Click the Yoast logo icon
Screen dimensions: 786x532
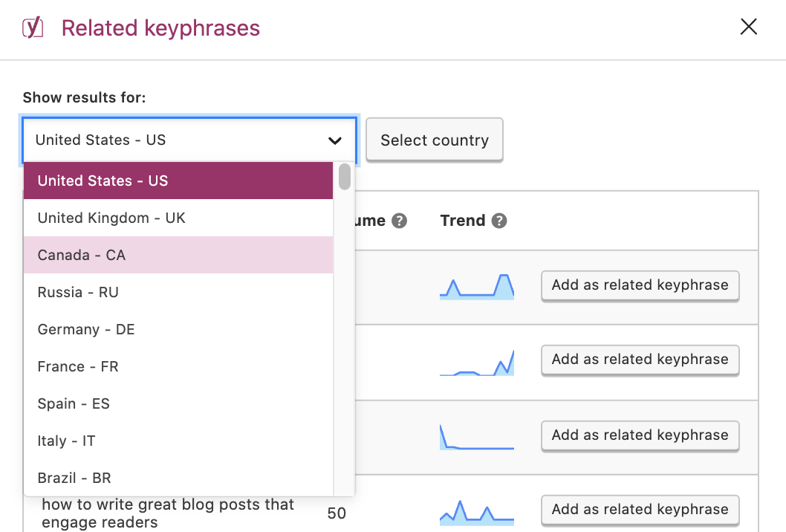tap(33, 27)
